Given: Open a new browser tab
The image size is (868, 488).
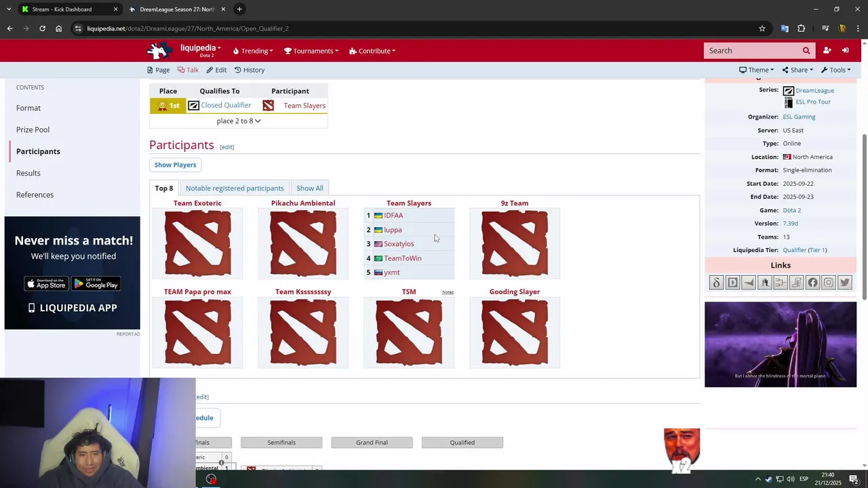Looking at the screenshot, I should [x=239, y=9].
